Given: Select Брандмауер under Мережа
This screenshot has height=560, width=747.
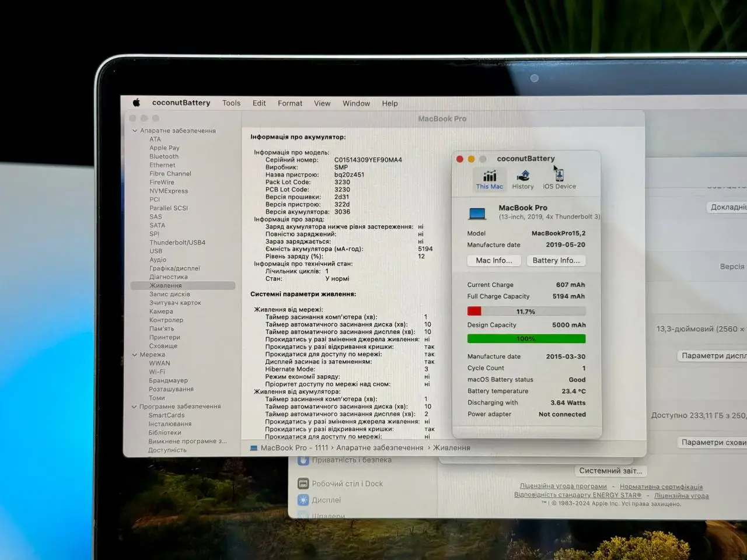Looking at the screenshot, I should [x=168, y=380].
